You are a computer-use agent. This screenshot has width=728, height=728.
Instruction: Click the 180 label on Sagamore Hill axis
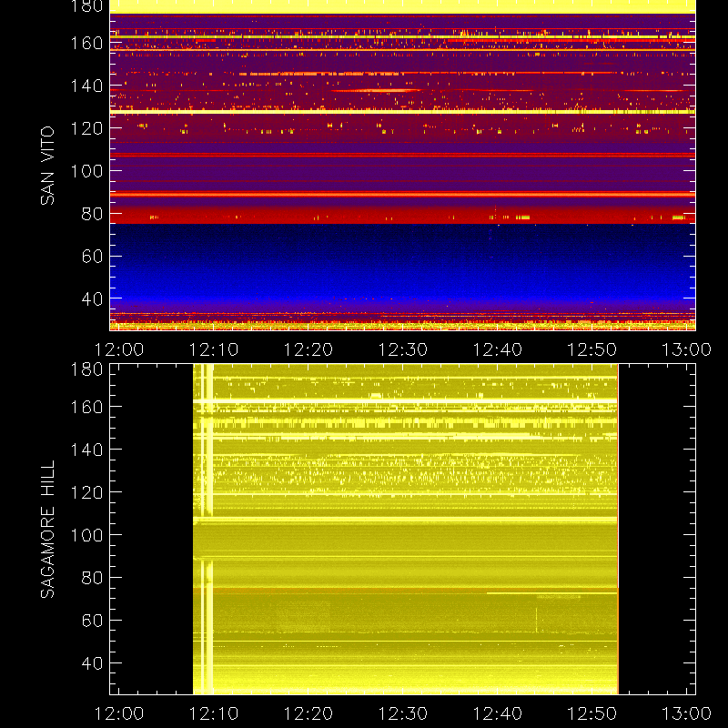pyautogui.click(x=86, y=369)
